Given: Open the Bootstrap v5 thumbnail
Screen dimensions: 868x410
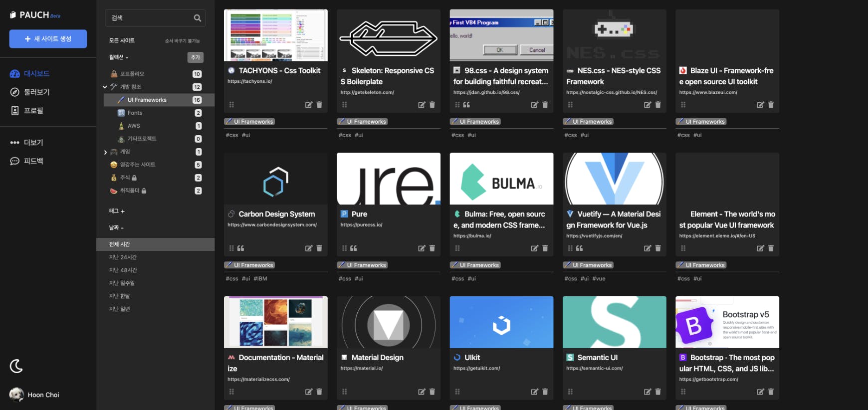Looking at the screenshot, I should (x=727, y=322).
